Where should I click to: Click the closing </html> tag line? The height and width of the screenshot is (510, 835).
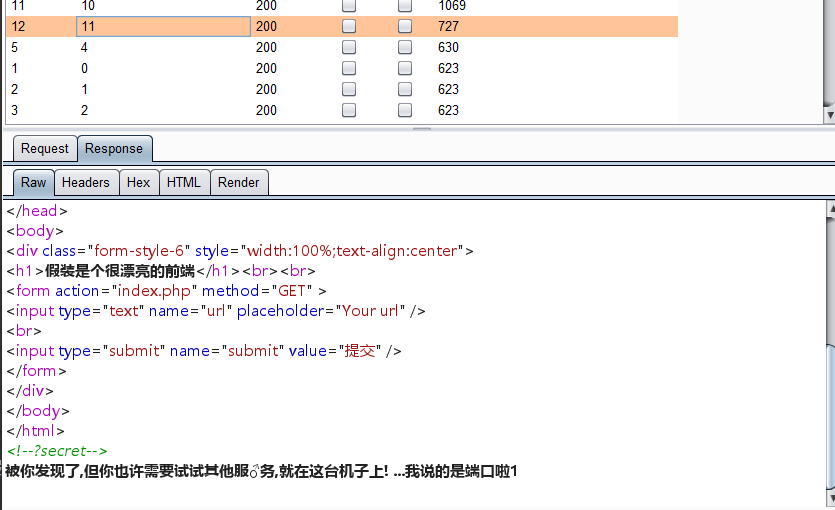(x=35, y=431)
